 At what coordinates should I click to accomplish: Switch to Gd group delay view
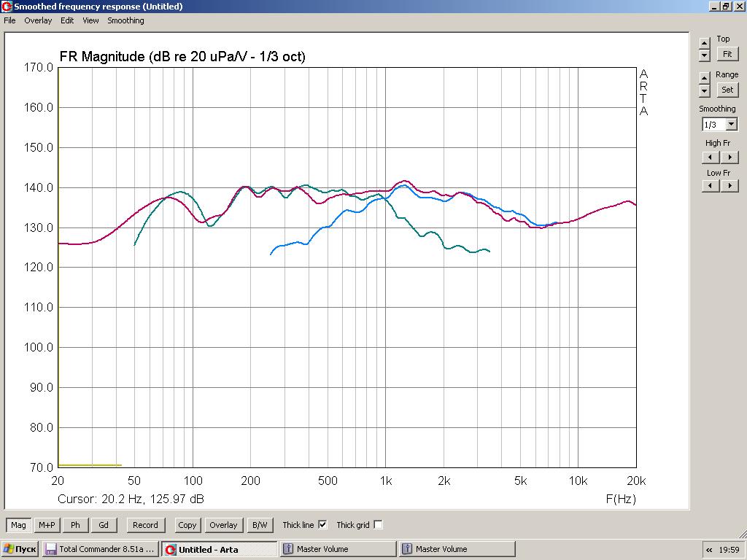(104, 525)
